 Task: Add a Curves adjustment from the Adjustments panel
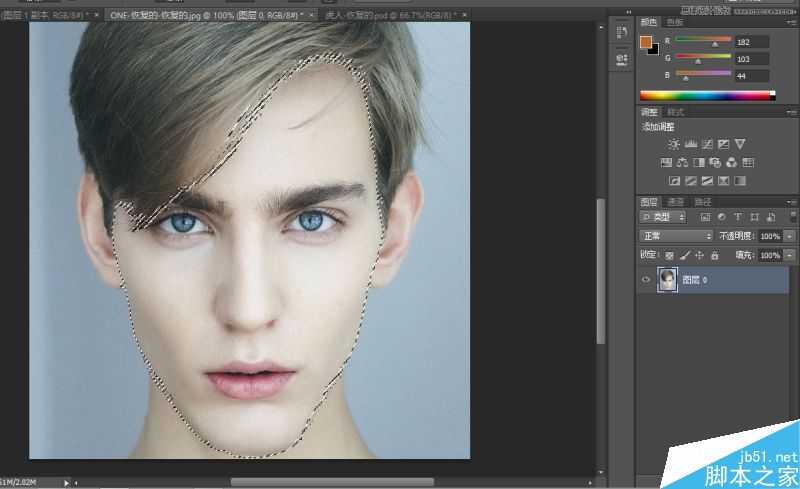[x=707, y=145]
